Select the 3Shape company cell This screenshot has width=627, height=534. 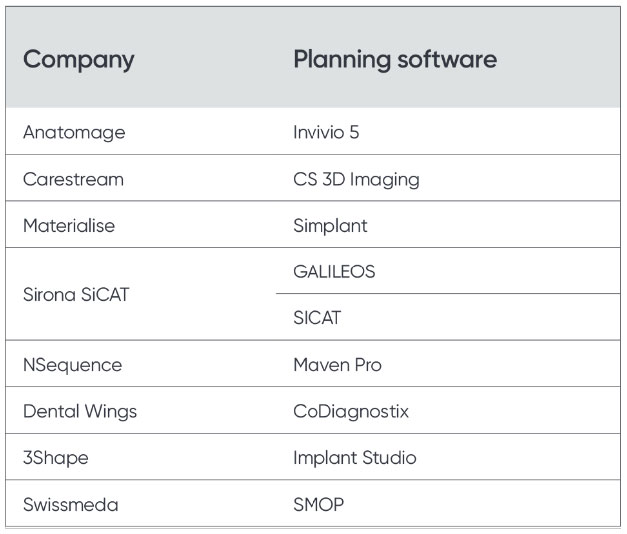tap(56, 458)
